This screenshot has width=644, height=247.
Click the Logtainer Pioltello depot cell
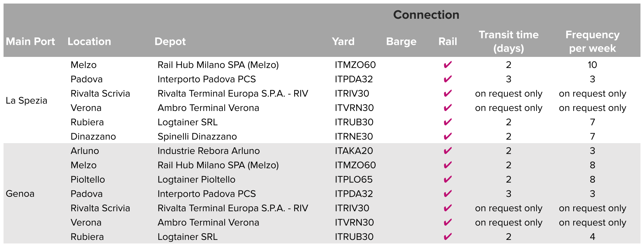196,180
